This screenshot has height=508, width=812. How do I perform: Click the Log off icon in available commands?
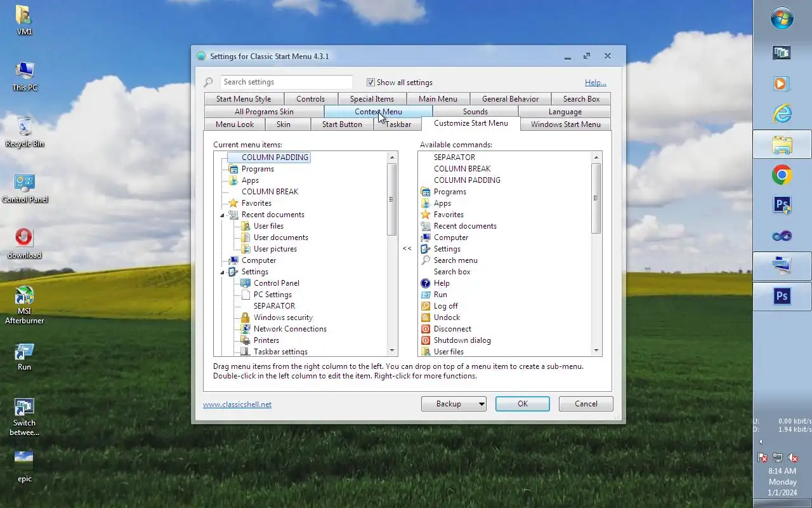pyautogui.click(x=426, y=306)
